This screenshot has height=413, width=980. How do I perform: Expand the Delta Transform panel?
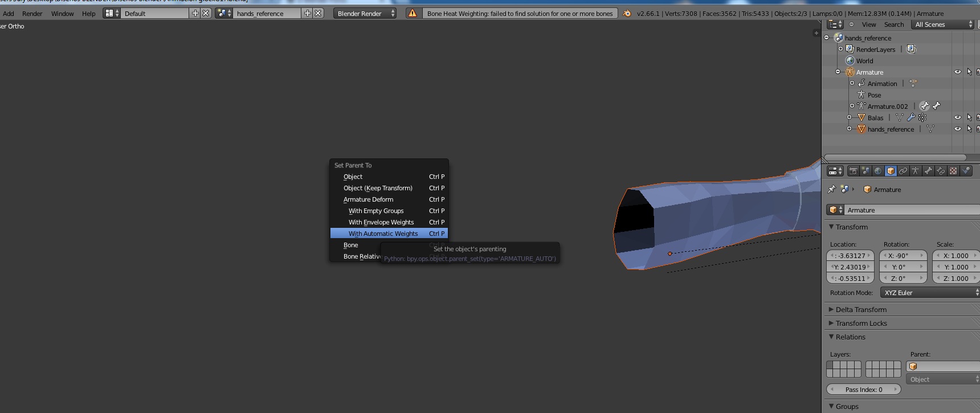(x=860, y=310)
